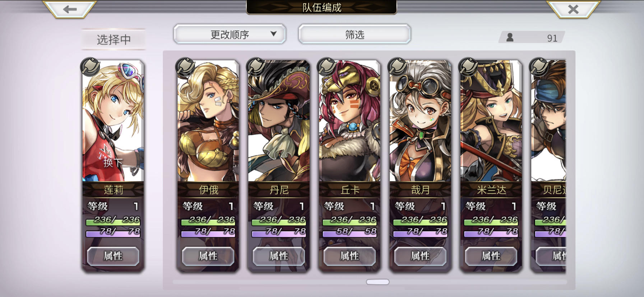Open 属性 for 米兰达

pyautogui.click(x=491, y=256)
